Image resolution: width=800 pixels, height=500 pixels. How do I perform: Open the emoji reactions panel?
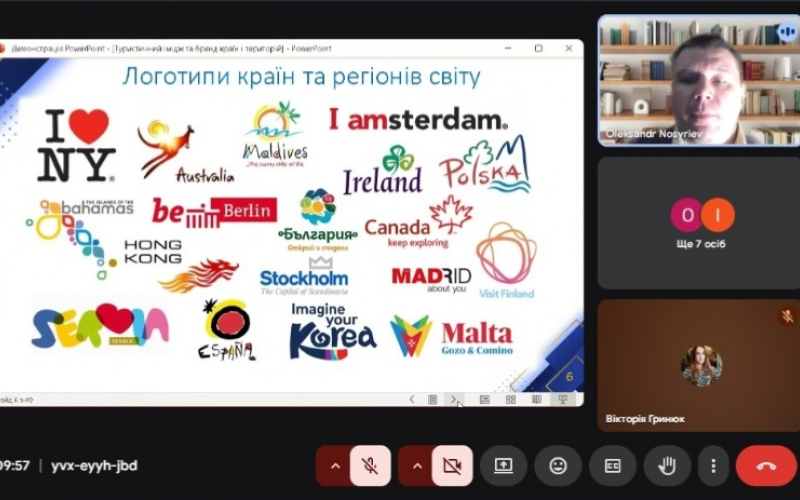(x=558, y=466)
